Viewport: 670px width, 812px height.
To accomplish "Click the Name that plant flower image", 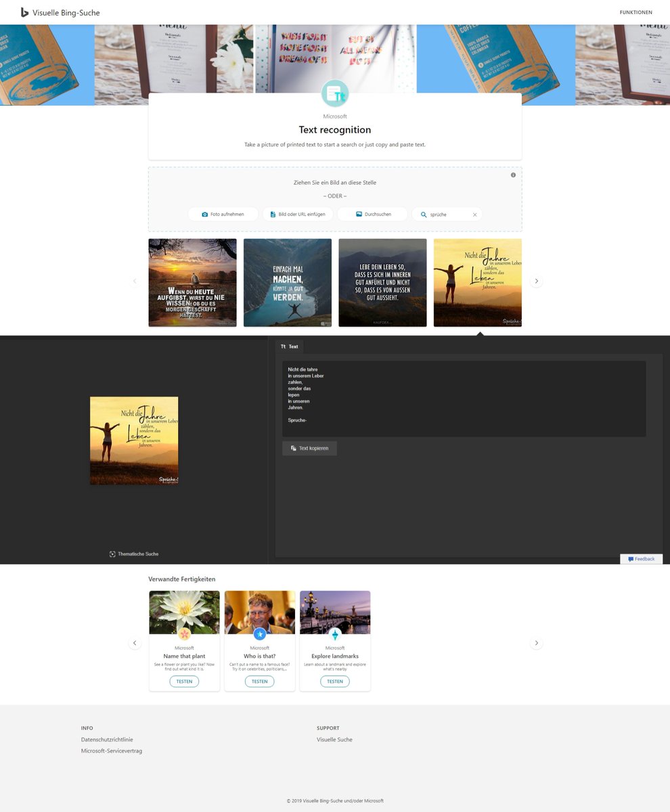I will point(185,612).
